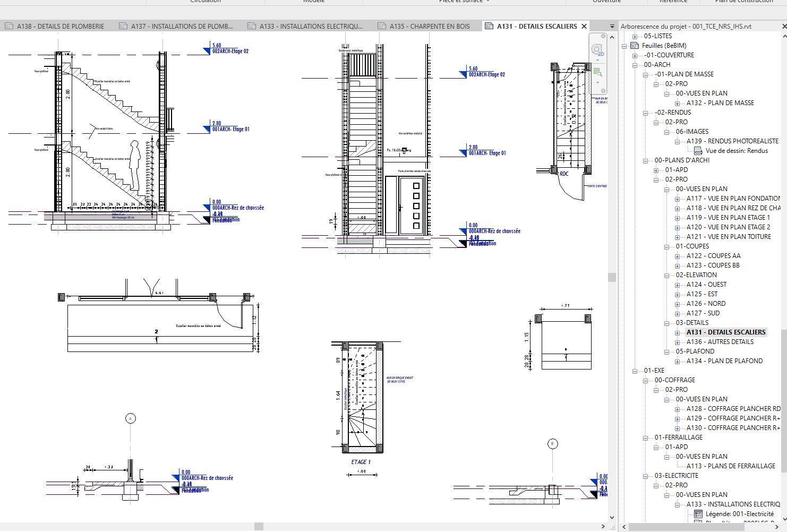The width and height of the screenshot is (787, 532).
Task: Click the Feuilles (BeBIM) sheets icon
Action: 635,46
